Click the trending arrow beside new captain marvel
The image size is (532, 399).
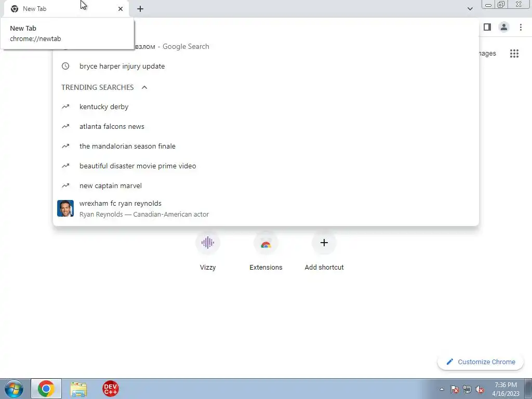pos(65,185)
